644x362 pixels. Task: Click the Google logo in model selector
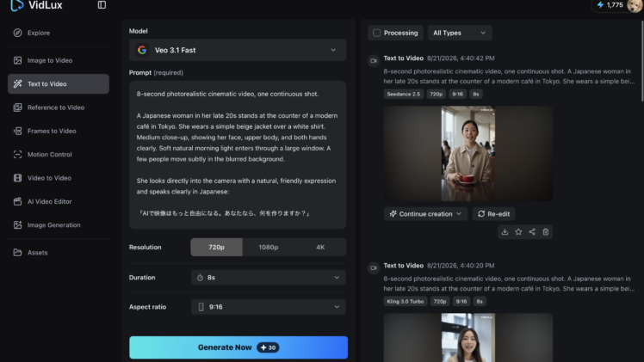click(142, 50)
